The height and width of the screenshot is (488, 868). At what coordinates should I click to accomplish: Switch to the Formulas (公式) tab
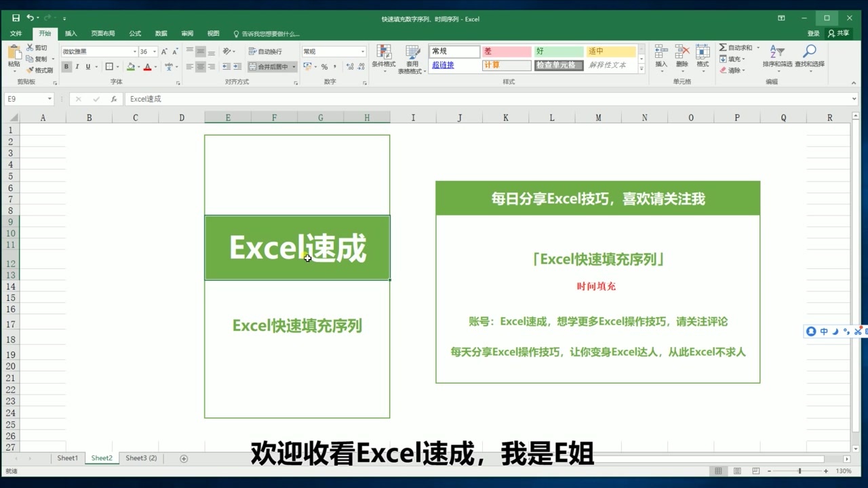click(x=135, y=33)
